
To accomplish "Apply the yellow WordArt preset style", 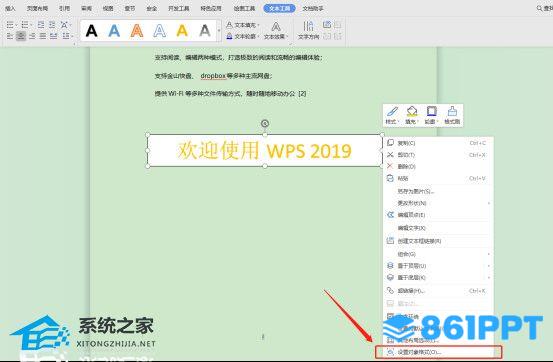I will (x=182, y=31).
